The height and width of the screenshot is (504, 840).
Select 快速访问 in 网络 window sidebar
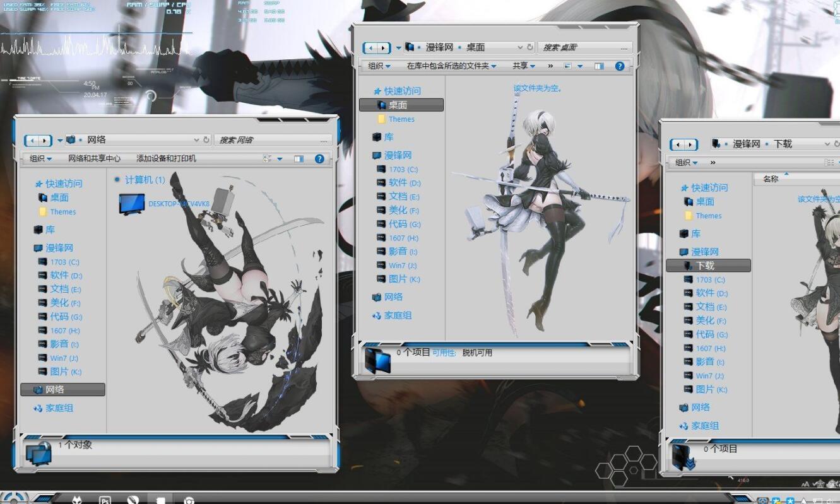58,184
